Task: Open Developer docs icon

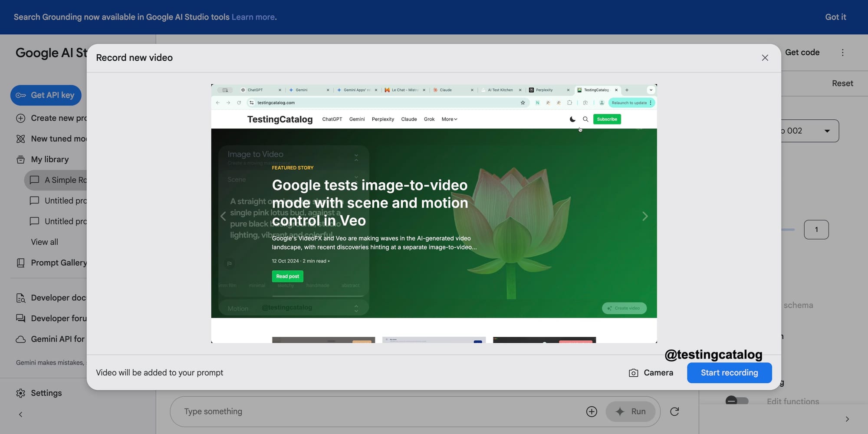Action: point(20,298)
